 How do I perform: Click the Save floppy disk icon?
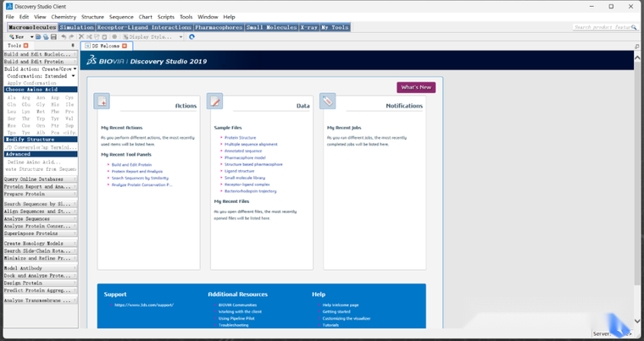pyautogui.click(x=53, y=37)
